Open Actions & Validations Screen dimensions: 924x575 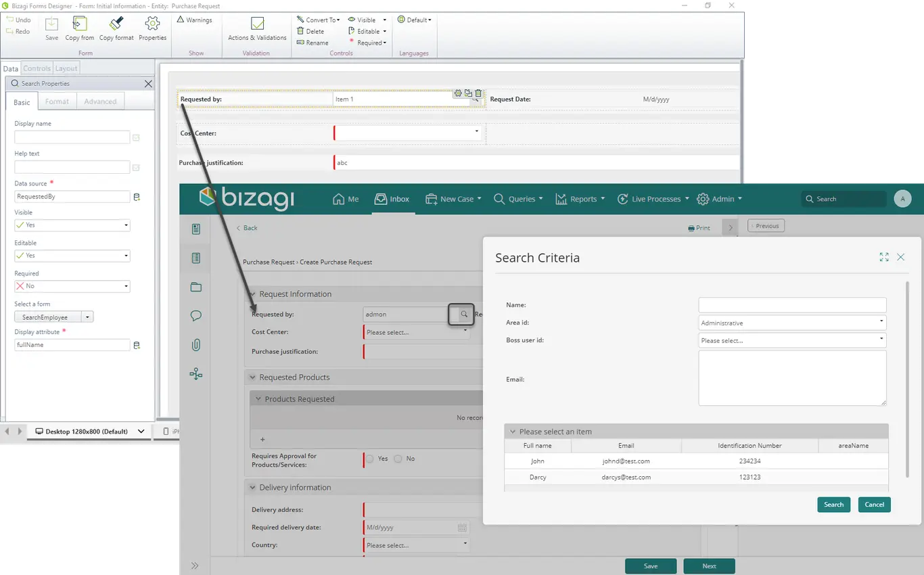(x=257, y=28)
